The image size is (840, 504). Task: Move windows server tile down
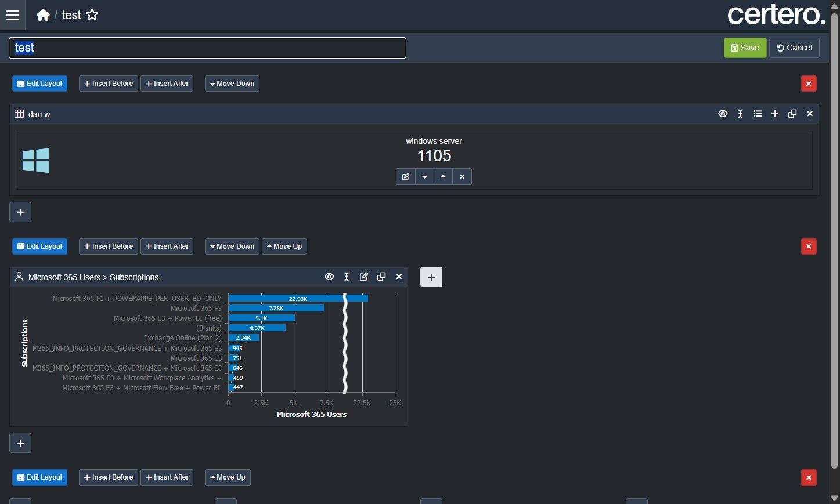pos(424,176)
